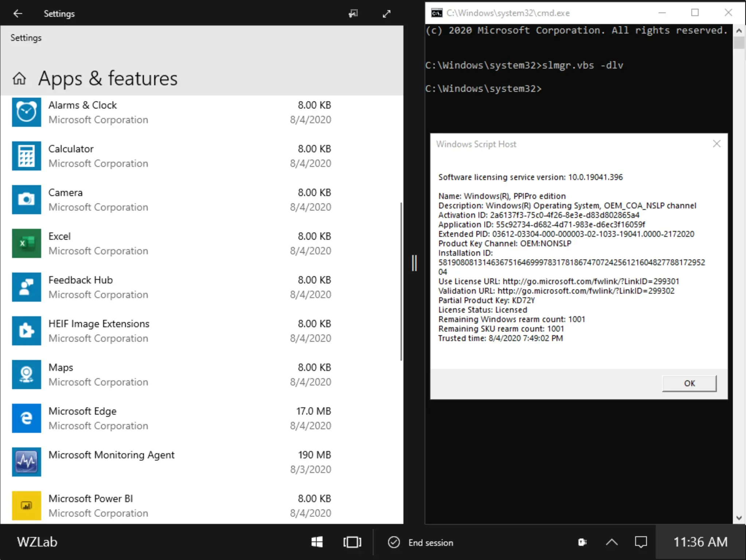Select the Alarms & Clock entry name
The width and height of the screenshot is (746, 560).
(x=82, y=105)
